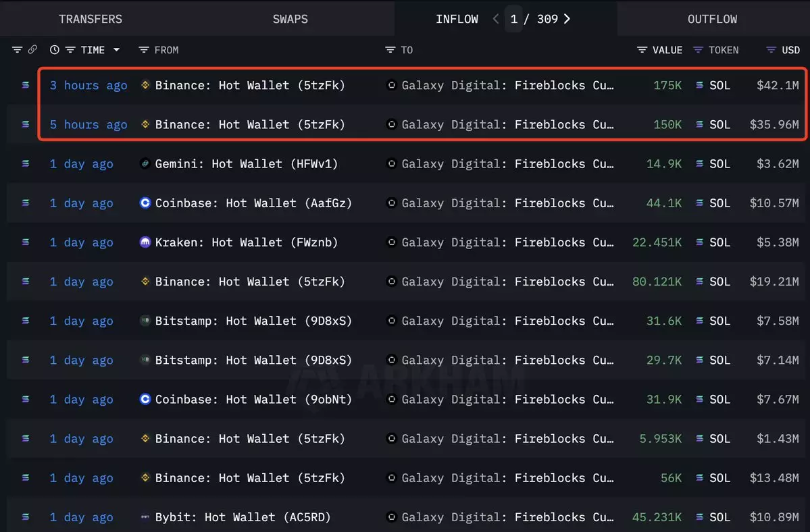Click SOL token label in $5.38M row
The image size is (810, 532).
(719, 242)
